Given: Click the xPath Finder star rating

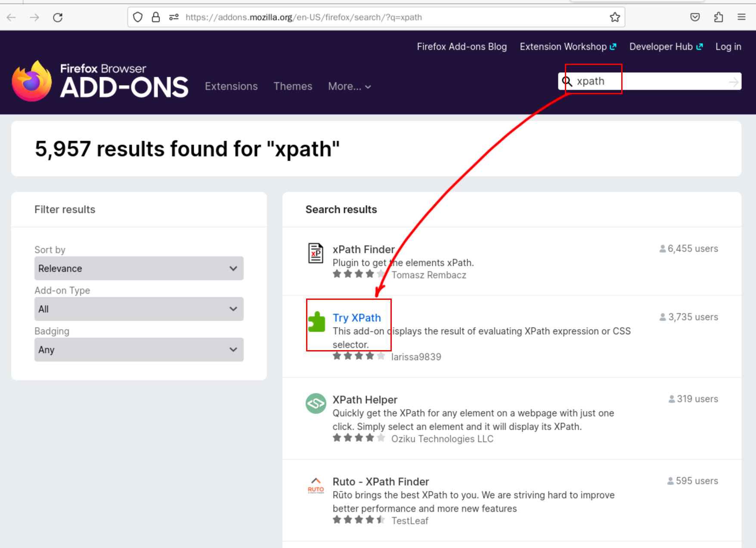Looking at the screenshot, I should point(359,274).
